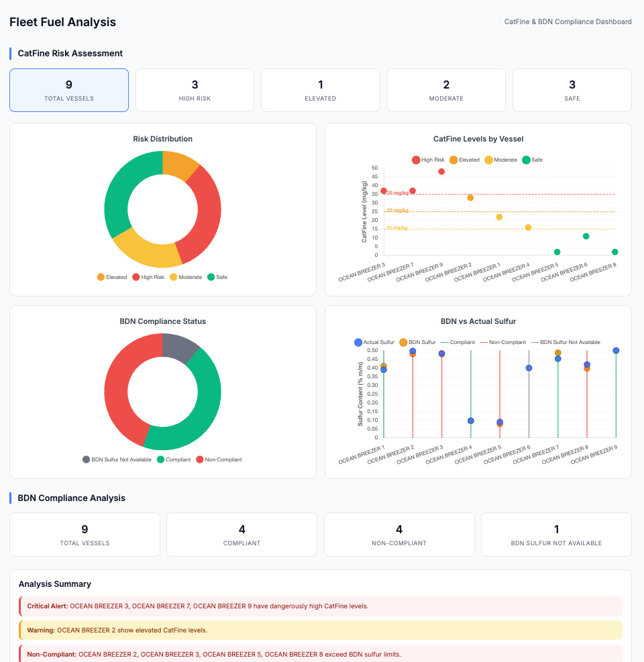Viewport: 644px width, 662px height.
Task: Click the Safe legend marker in Risk Distribution
Action: pyautogui.click(x=211, y=278)
